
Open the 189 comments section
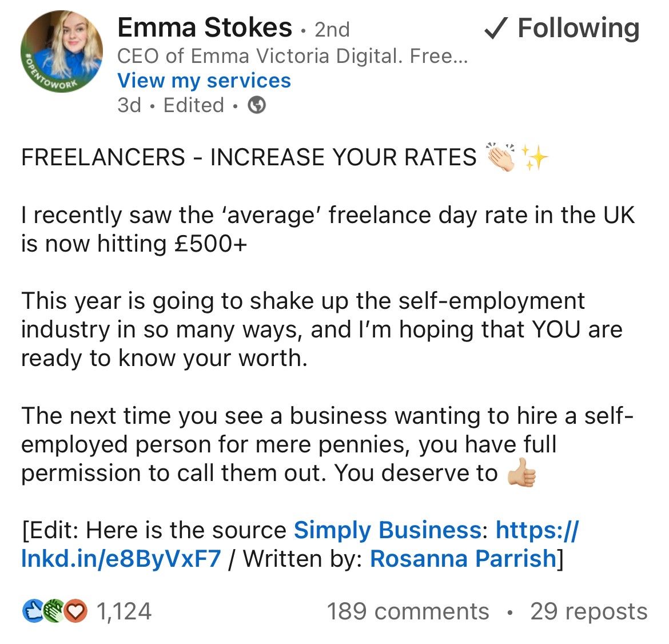pyautogui.click(x=408, y=611)
